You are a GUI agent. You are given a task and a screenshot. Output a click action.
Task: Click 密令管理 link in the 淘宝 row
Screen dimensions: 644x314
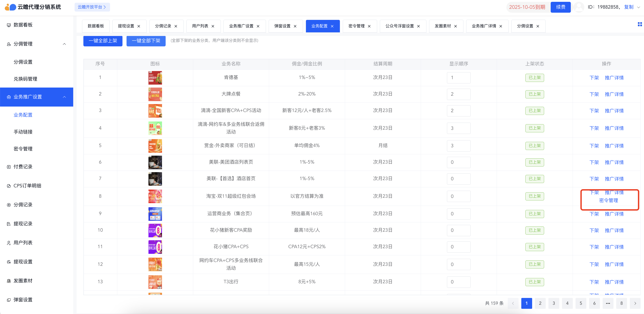609,200
